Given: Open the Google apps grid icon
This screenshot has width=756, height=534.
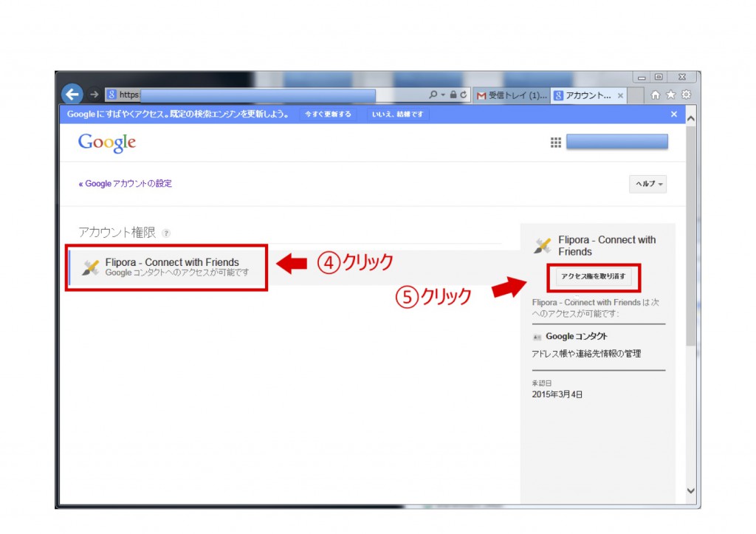Looking at the screenshot, I should pyautogui.click(x=556, y=143).
